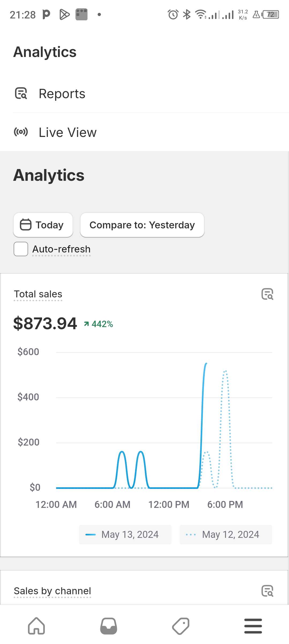The width and height of the screenshot is (289, 644).
Task: Open the hamburger menu icon
Action: click(x=253, y=626)
